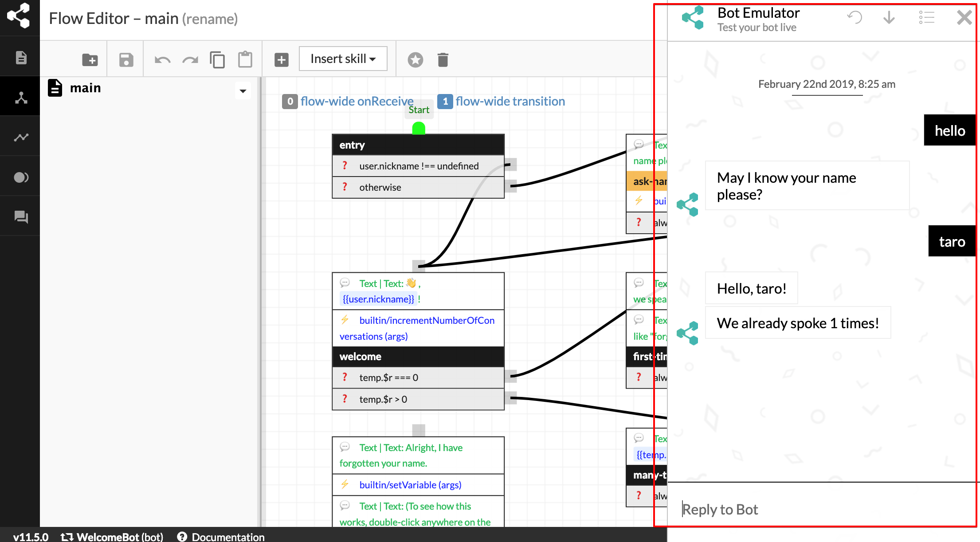Undo the last flow change
Screen dimensions: 980x542
(x=162, y=59)
